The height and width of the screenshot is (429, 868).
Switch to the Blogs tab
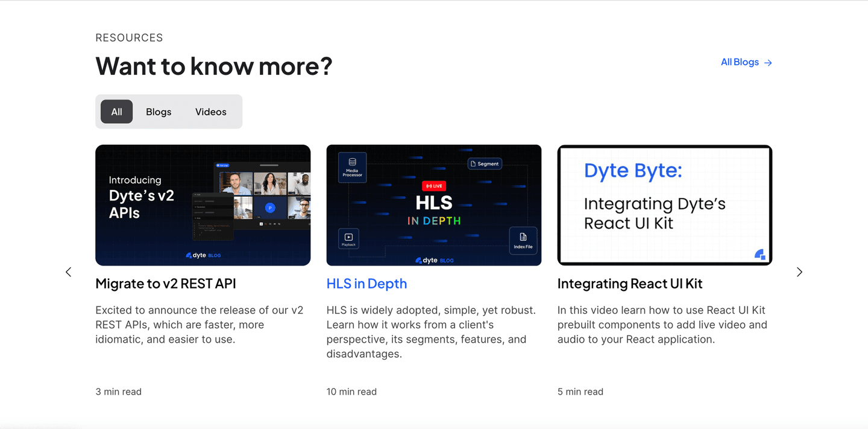click(159, 112)
